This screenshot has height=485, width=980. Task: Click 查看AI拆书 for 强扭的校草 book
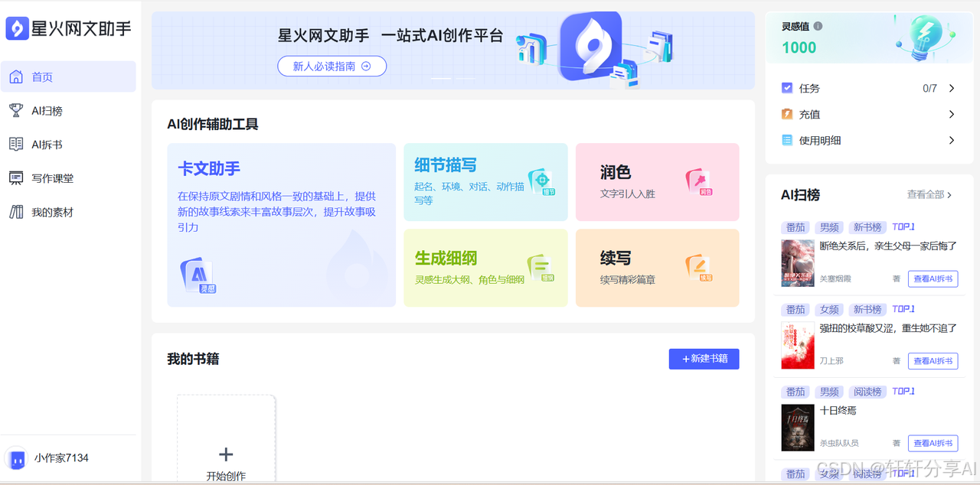coord(933,361)
